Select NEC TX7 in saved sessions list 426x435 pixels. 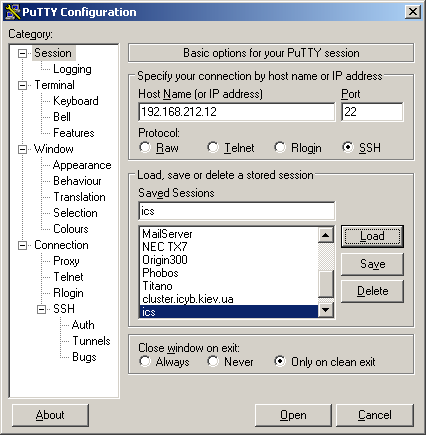(229, 247)
